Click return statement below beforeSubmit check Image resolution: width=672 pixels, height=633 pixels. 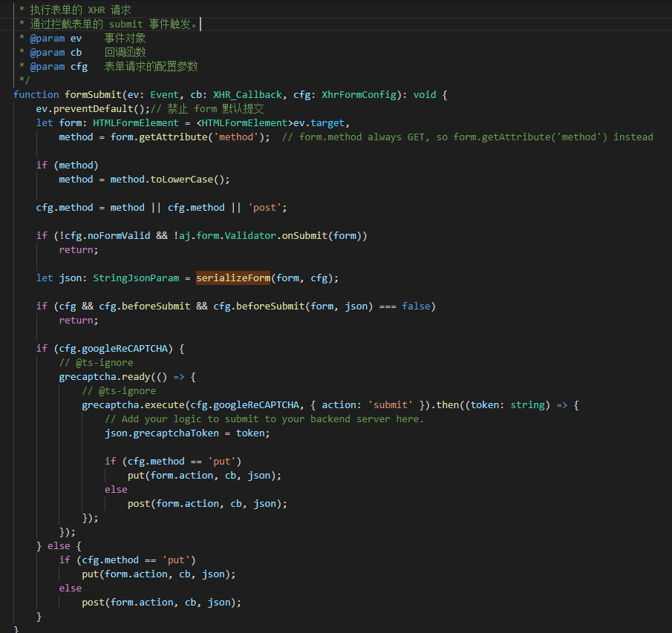79,321
